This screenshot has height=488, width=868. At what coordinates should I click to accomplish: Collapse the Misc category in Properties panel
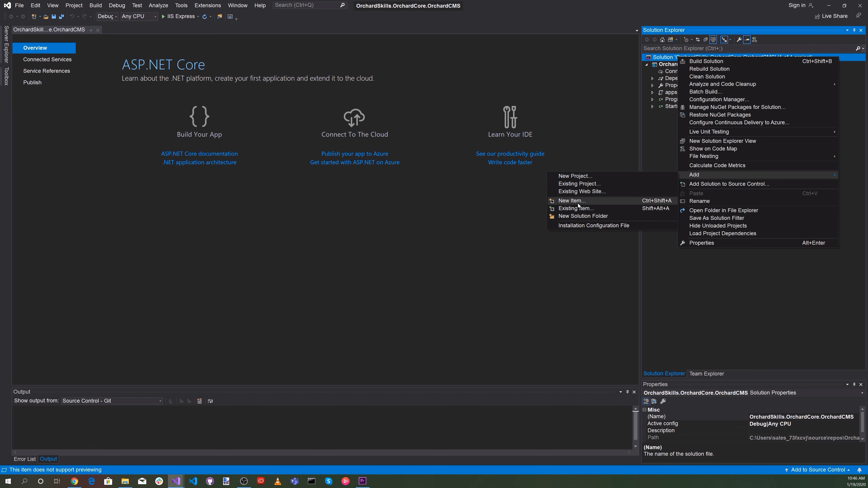tap(645, 410)
